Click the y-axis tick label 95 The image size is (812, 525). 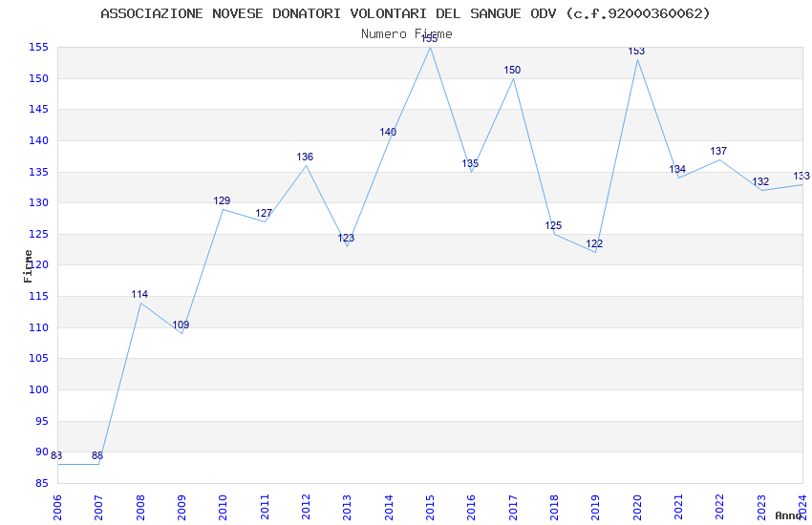tap(42, 422)
